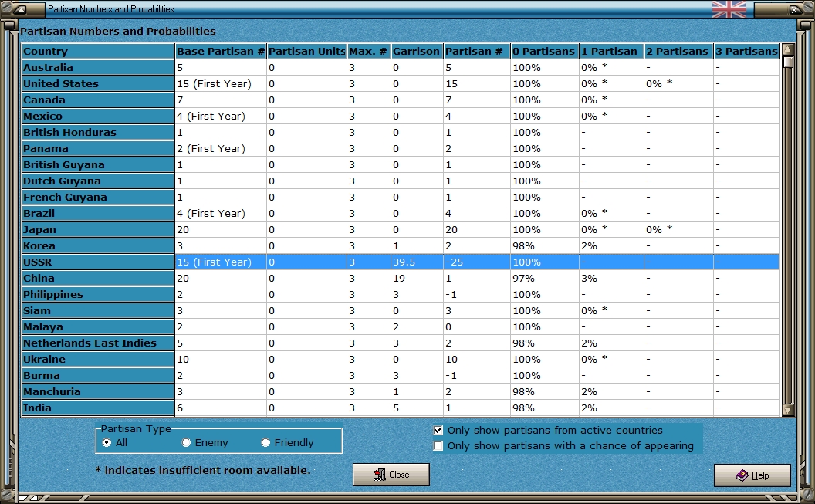The height and width of the screenshot is (504, 815).
Task: Click the Partisan # column header
Action: coord(477,51)
